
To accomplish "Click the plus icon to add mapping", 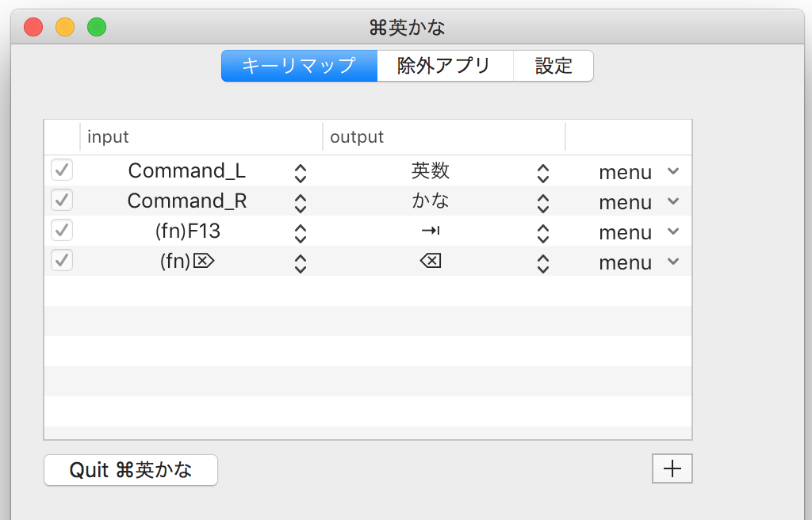I will tap(672, 468).
